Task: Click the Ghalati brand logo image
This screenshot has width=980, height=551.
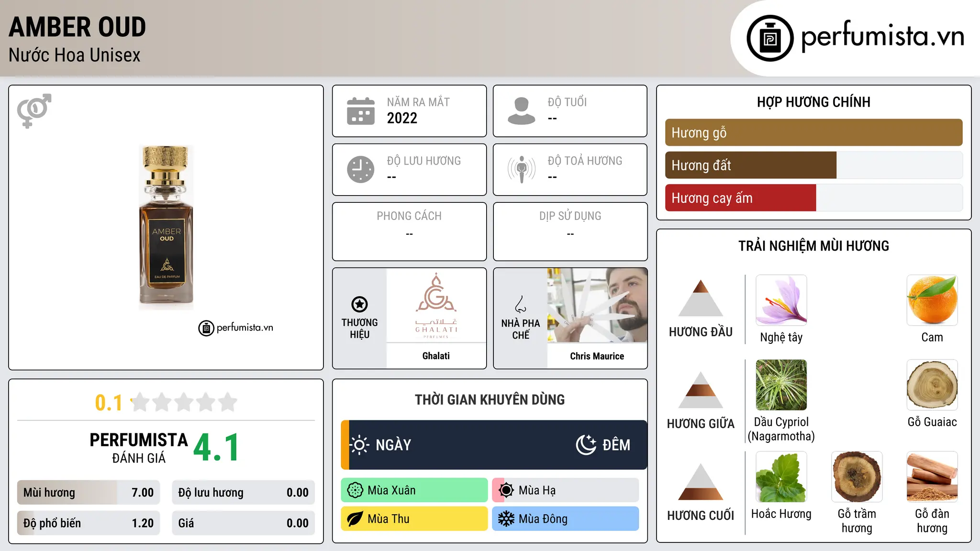Action: pyautogui.click(x=436, y=305)
